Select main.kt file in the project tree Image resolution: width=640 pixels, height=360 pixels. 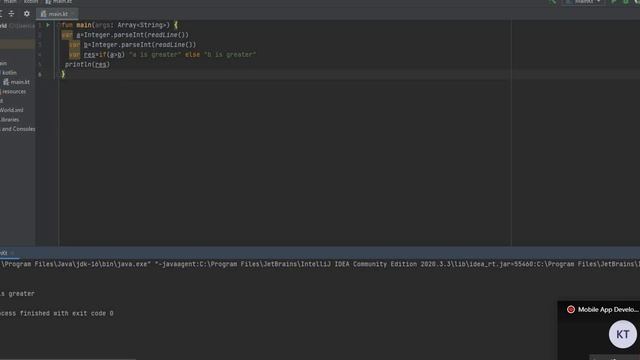pos(16,82)
